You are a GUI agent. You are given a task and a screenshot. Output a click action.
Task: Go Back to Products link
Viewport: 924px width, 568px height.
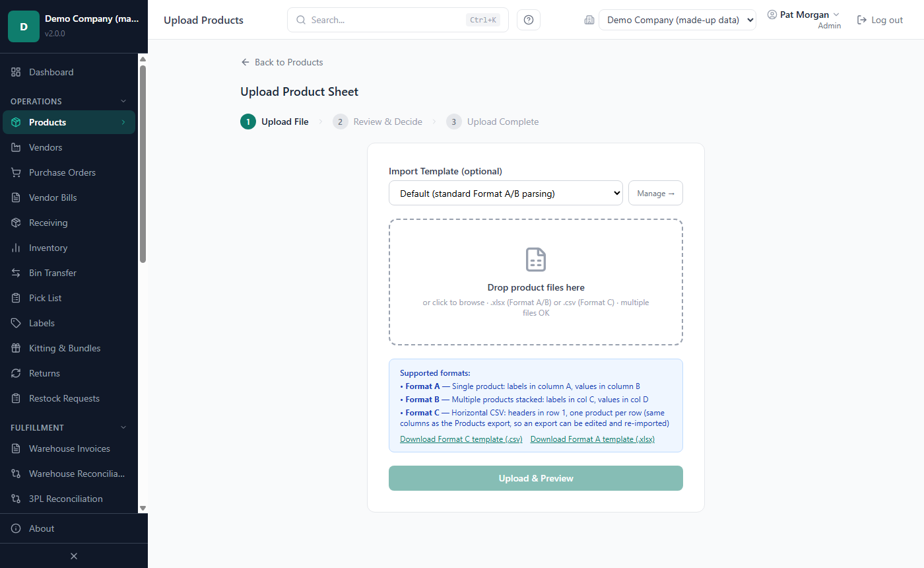(282, 62)
